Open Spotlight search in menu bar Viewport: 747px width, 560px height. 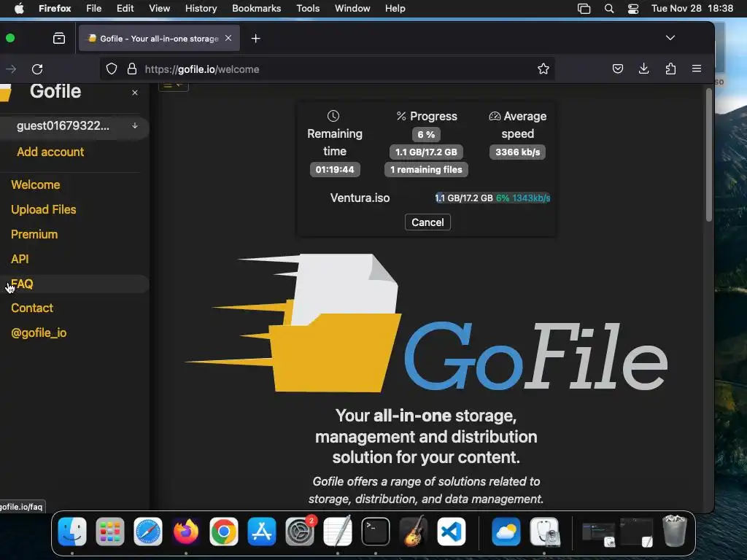[609, 9]
